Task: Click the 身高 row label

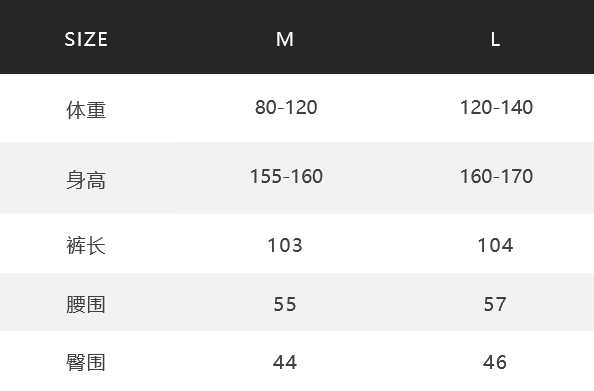Action: pos(86,180)
